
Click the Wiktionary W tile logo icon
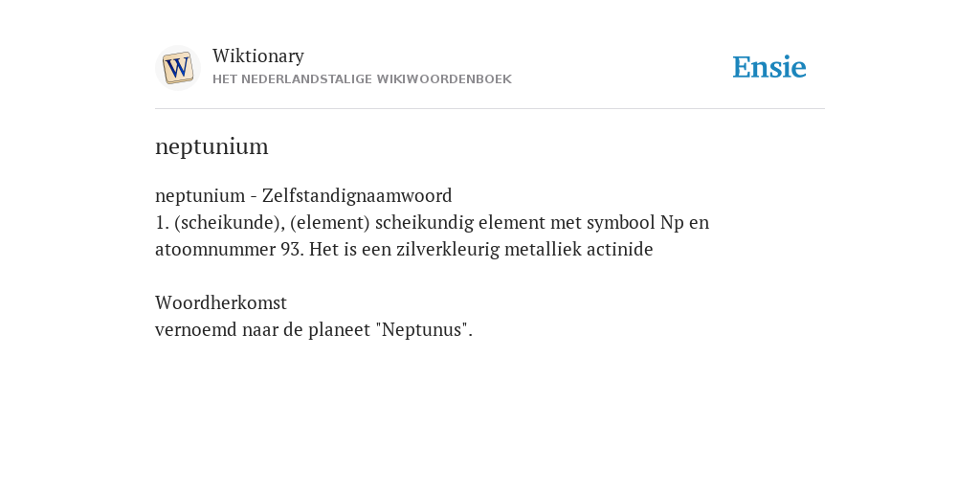(177, 68)
